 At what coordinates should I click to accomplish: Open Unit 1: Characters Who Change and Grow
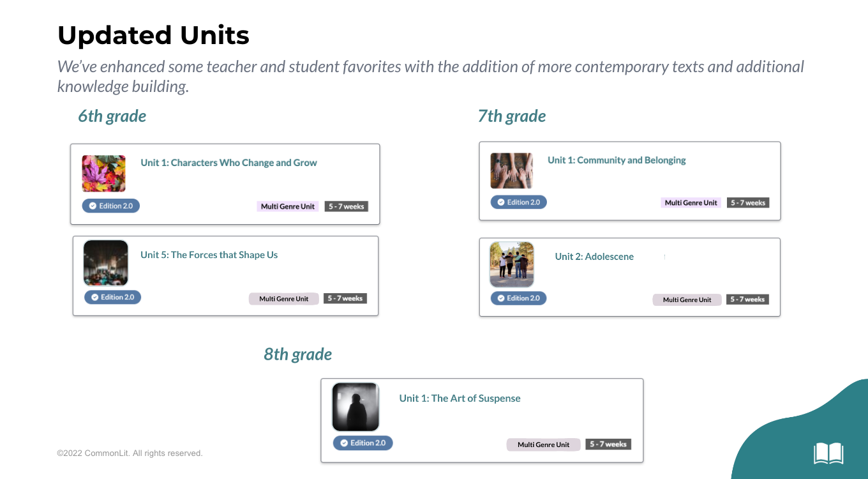(x=228, y=163)
